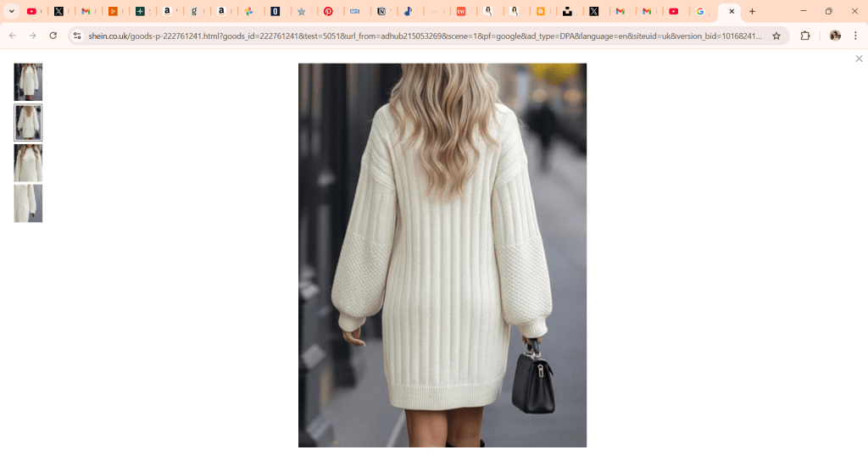Expand the tab search dropdown arrow
Image resolution: width=868 pixels, height=461 pixels.
tap(12, 12)
